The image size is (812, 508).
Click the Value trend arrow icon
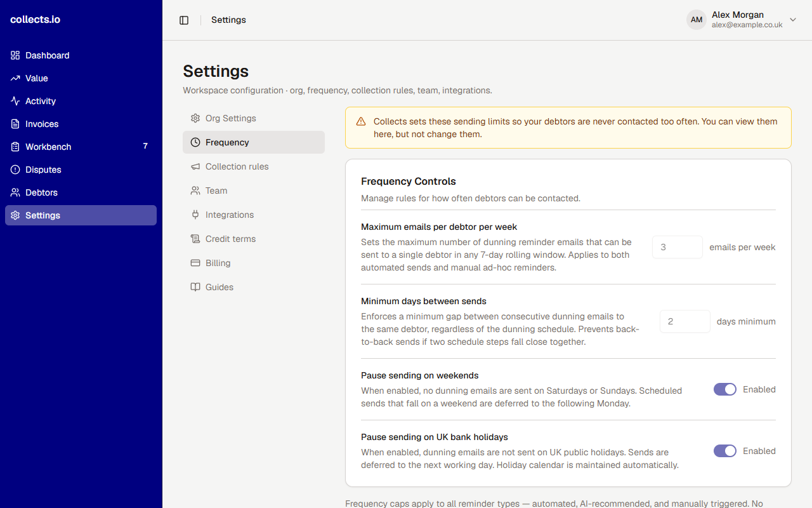(15, 78)
